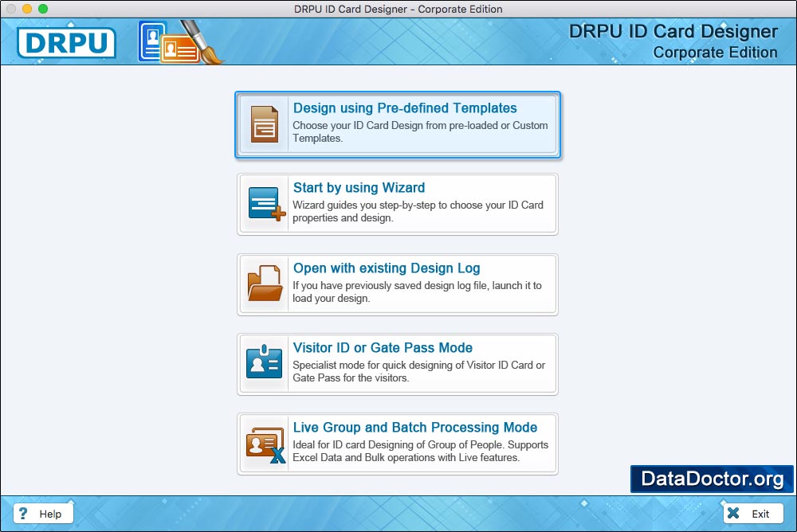This screenshot has width=797, height=532.
Task: Click the visitor badge icon
Action: 264,362
